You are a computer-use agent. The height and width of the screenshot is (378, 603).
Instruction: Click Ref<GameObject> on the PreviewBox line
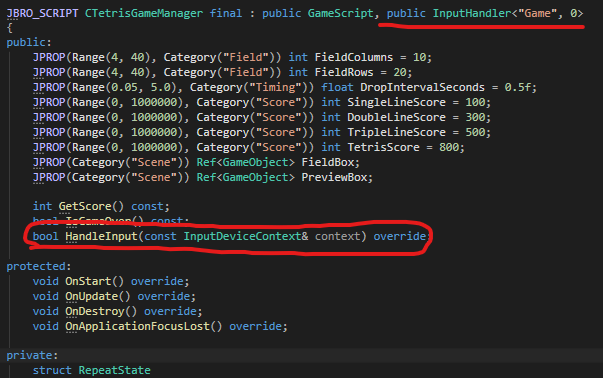[x=245, y=177]
